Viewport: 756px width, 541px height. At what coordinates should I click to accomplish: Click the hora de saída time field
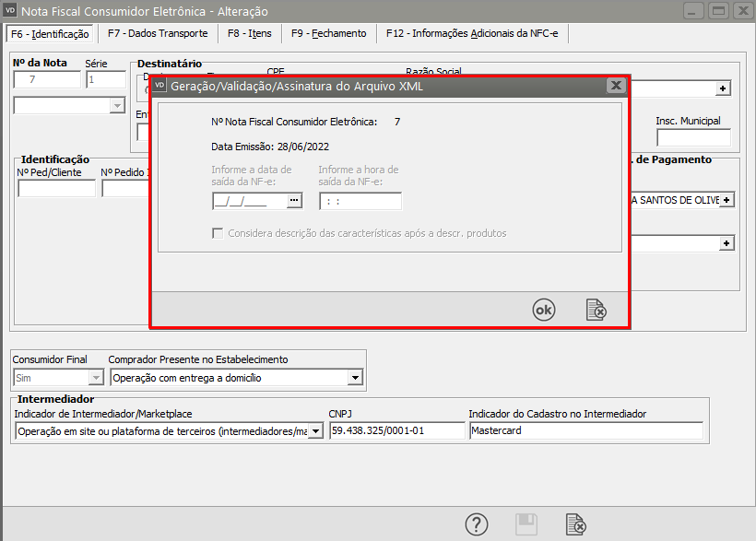(x=360, y=201)
